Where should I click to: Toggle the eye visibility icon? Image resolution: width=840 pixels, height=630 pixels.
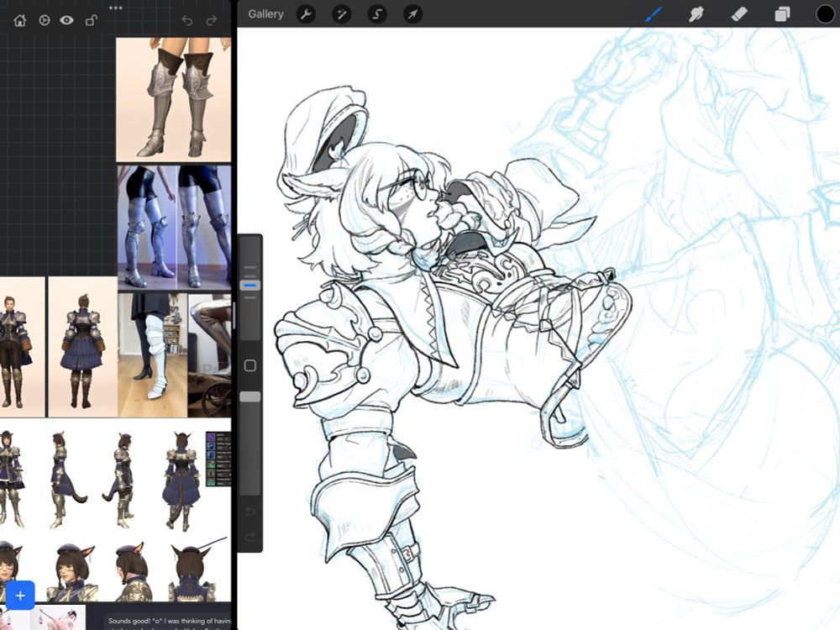67,20
